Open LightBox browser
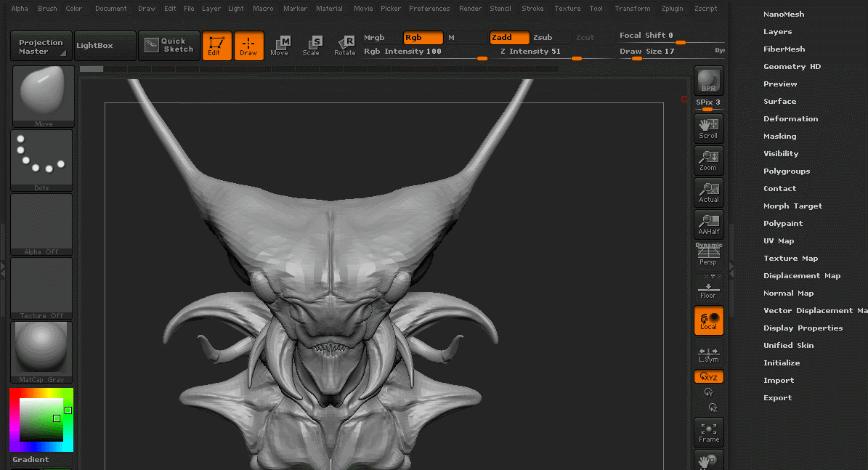 pyautogui.click(x=105, y=45)
